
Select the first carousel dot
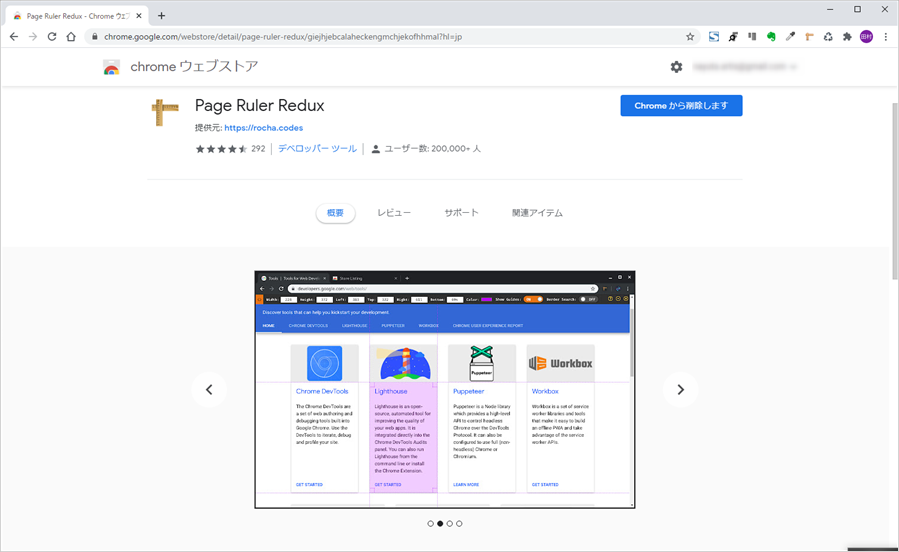[x=431, y=523]
